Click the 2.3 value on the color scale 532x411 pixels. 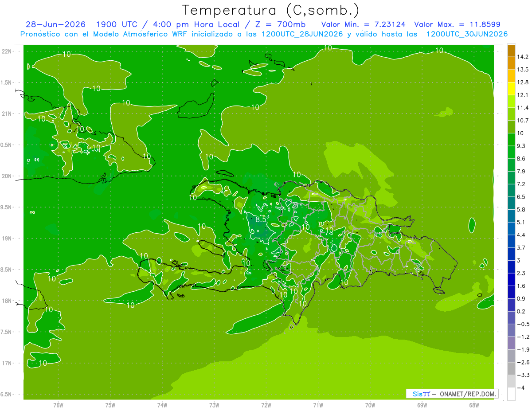521,273
